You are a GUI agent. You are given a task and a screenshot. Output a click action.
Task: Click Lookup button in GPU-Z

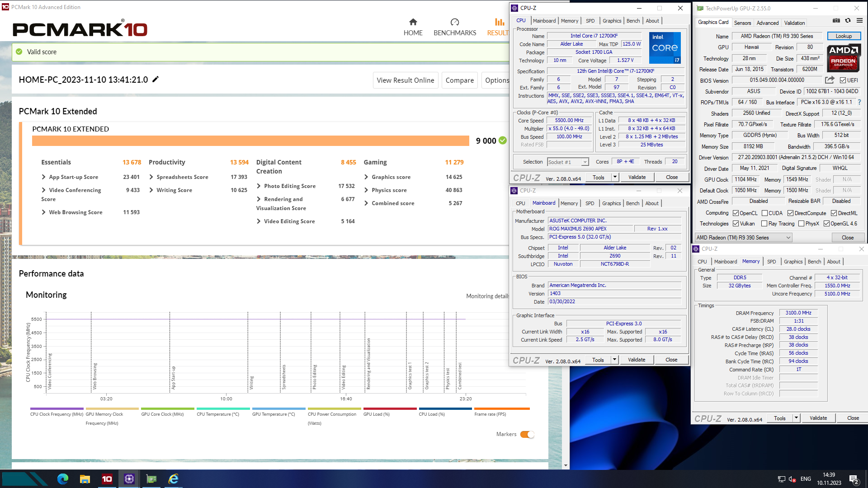click(x=844, y=36)
